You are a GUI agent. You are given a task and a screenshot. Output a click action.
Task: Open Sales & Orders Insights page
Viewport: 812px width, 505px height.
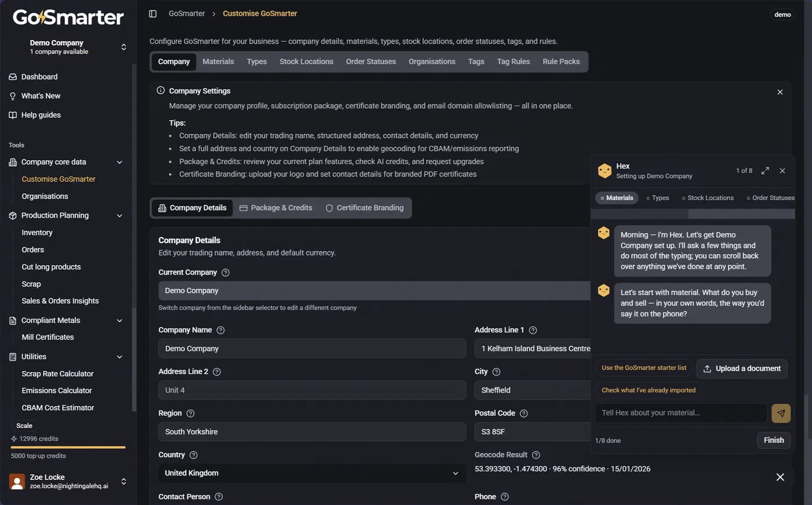click(x=60, y=301)
